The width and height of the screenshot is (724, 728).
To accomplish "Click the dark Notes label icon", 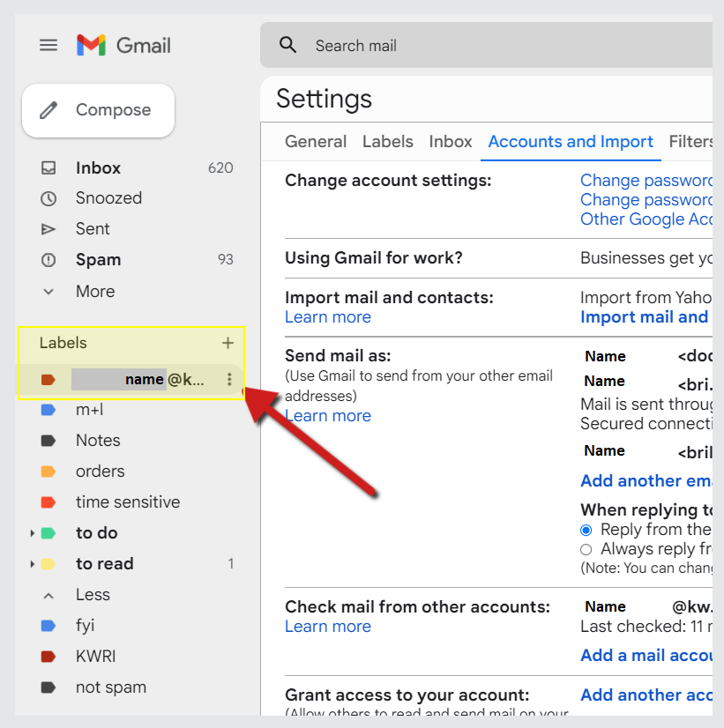I will [x=49, y=440].
